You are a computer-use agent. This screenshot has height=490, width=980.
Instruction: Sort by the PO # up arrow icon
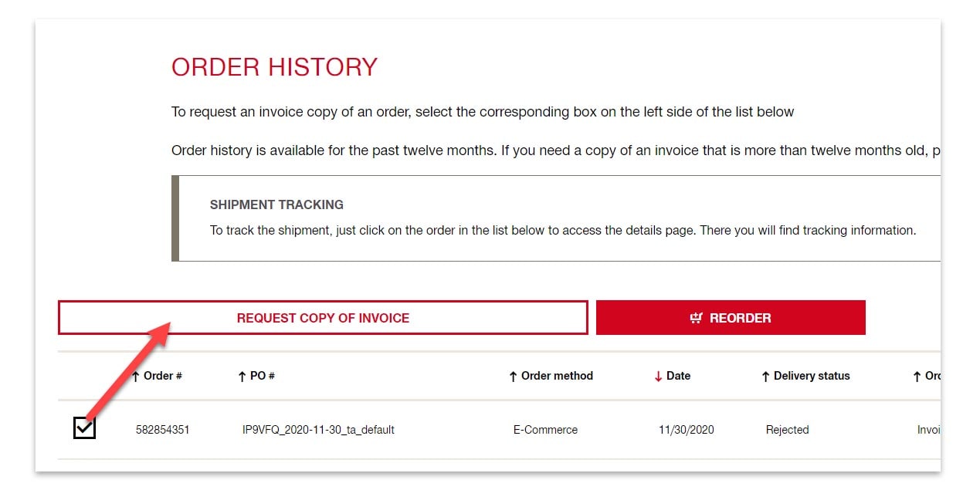tap(242, 377)
